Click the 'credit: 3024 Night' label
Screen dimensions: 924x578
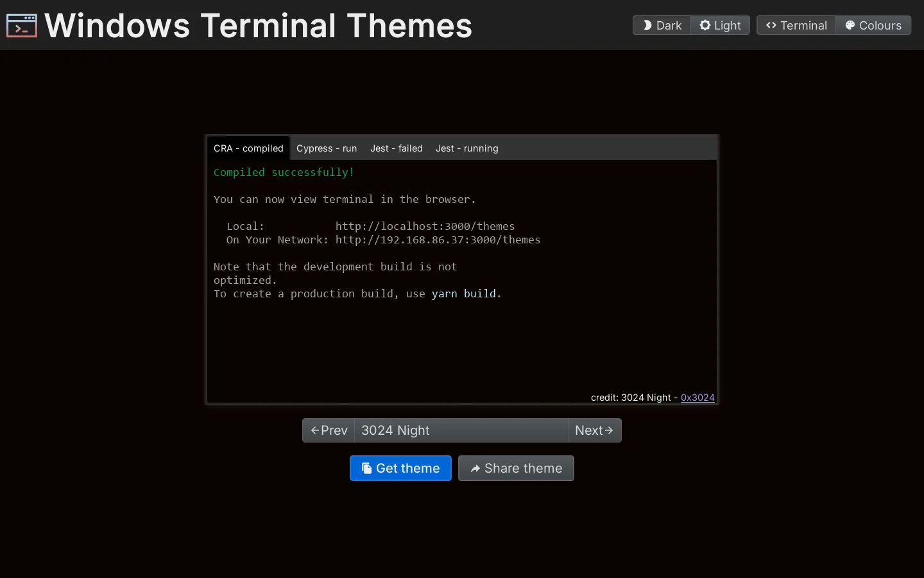[x=631, y=398]
